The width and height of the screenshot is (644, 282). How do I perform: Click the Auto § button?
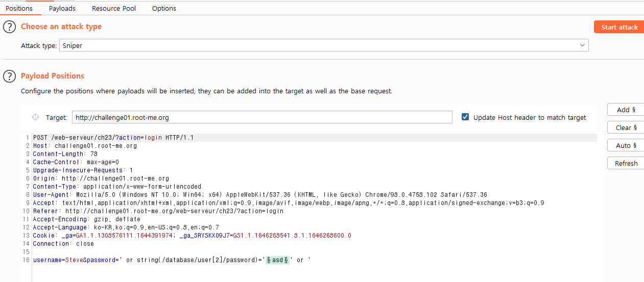(626, 145)
